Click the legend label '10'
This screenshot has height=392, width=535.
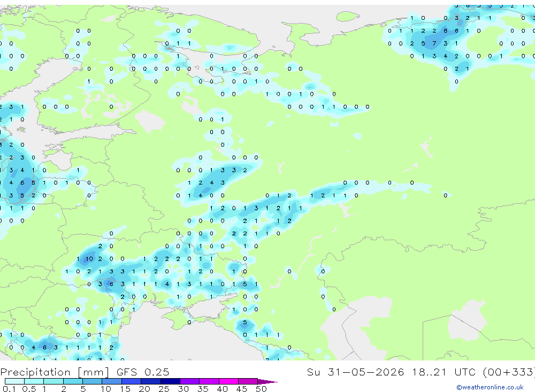[x=105, y=389]
